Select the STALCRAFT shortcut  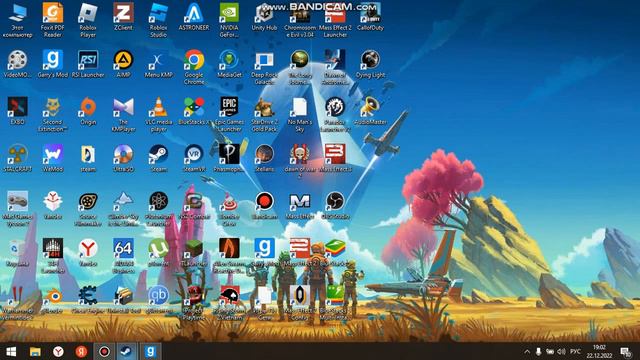point(17,158)
